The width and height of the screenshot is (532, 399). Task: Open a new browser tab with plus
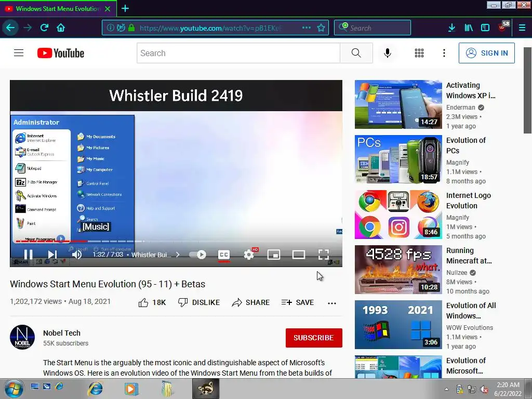tap(125, 8)
